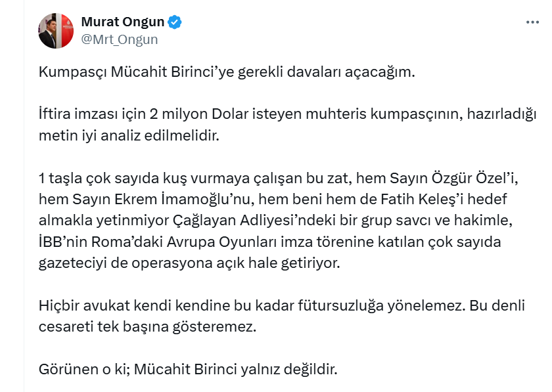
Task: Click Murat Ongun's profile avatar
Action: tap(56, 31)
